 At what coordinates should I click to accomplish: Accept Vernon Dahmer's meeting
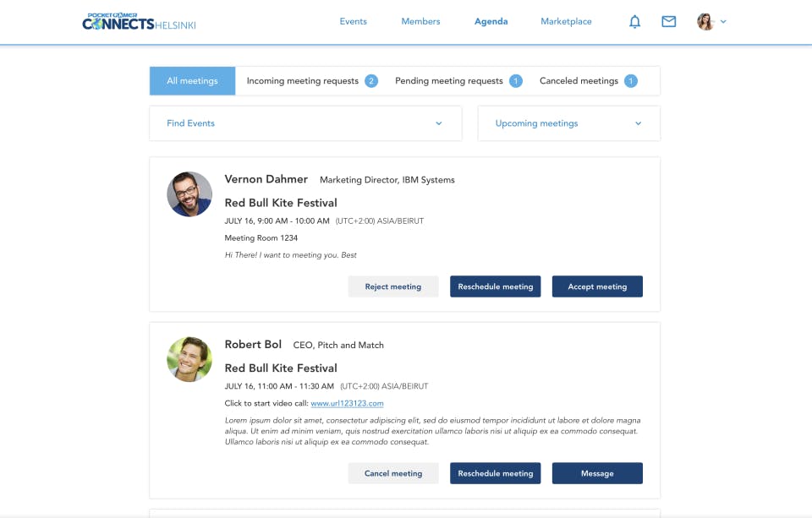597,286
